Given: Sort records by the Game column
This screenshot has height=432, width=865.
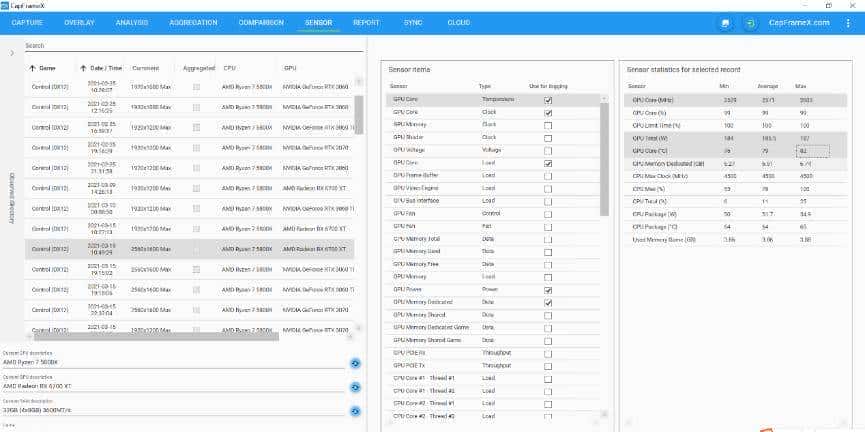Looking at the screenshot, I should 42,68.
